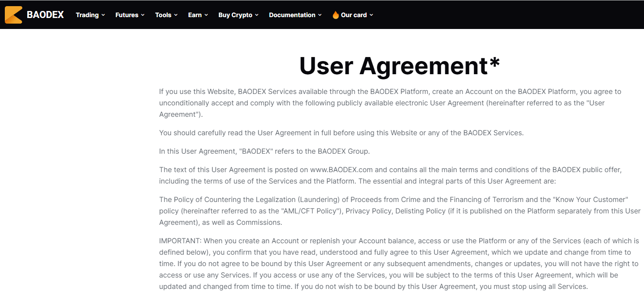This screenshot has height=292, width=644.
Task: Open the Buy Crypto menu
Action: (x=235, y=15)
